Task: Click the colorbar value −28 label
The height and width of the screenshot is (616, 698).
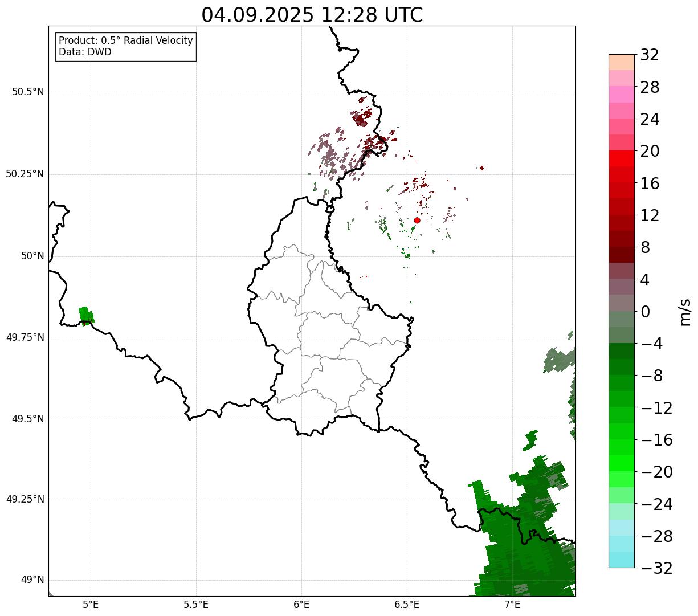Action: point(656,536)
